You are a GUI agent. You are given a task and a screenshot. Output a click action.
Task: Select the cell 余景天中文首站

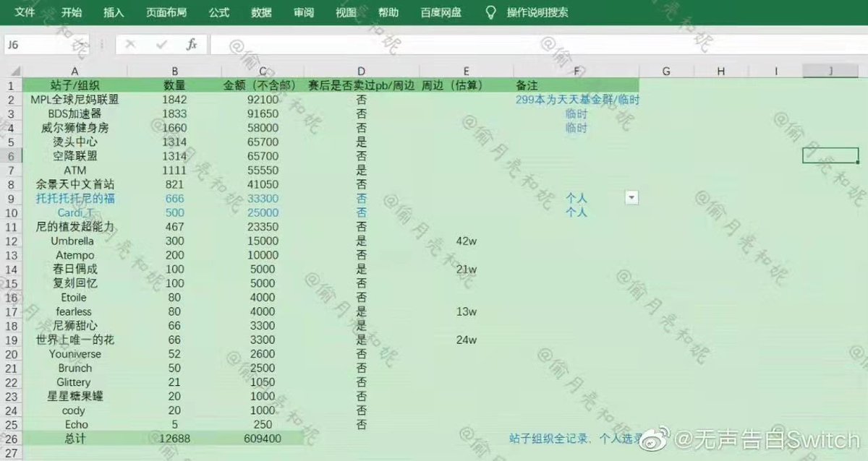pyautogui.click(x=75, y=184)
